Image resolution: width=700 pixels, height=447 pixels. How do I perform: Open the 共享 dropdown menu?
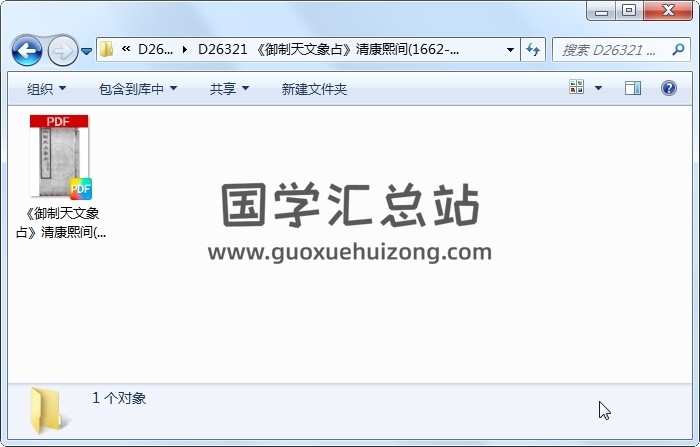[229, 89]
